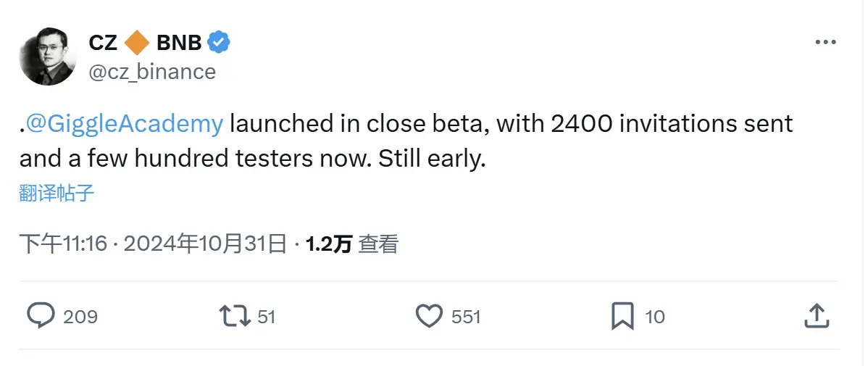Open the three-dot more options menu
868x366 pixels.
click(x=826, y=43)
